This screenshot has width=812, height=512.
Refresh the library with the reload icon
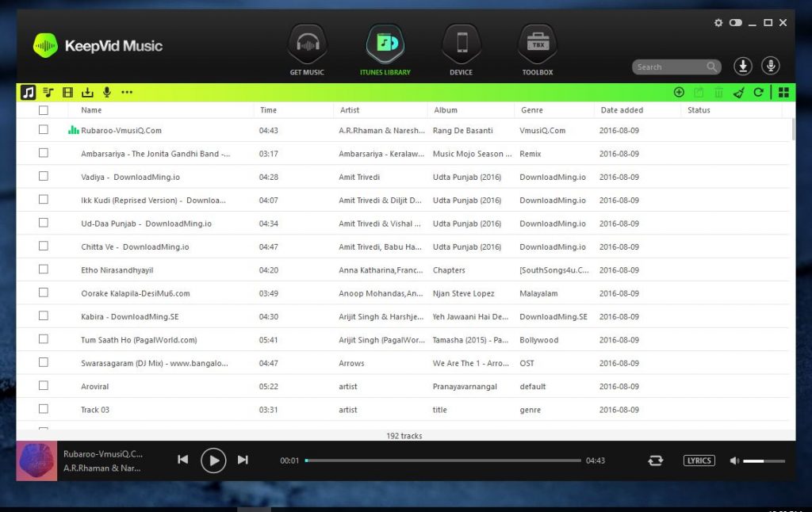pos(759,93)
